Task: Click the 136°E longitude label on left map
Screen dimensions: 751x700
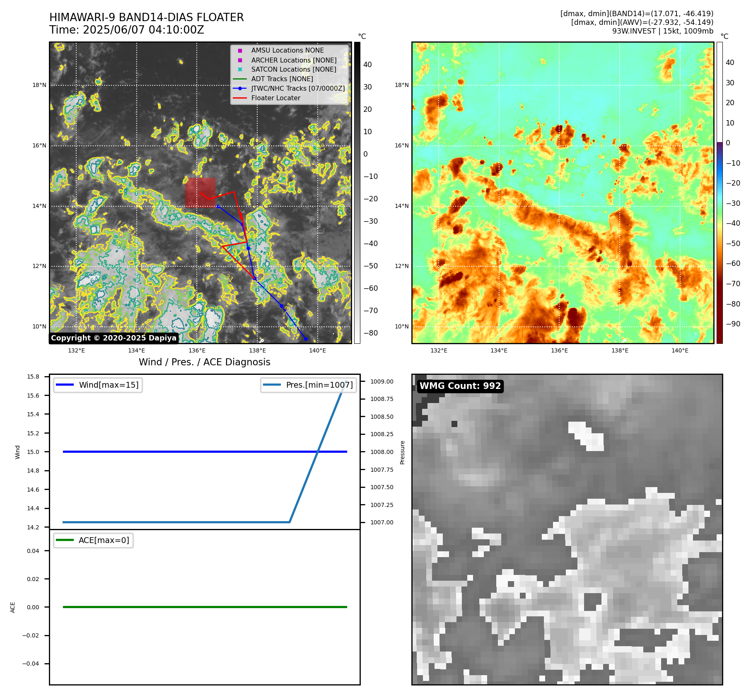Action: (x=197, y=350)
